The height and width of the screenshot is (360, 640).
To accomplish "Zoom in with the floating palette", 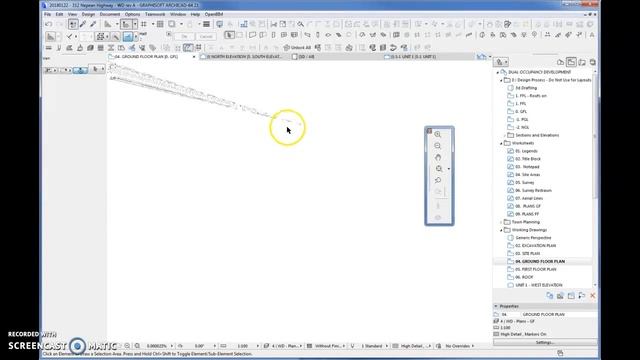I will (438, 135).
